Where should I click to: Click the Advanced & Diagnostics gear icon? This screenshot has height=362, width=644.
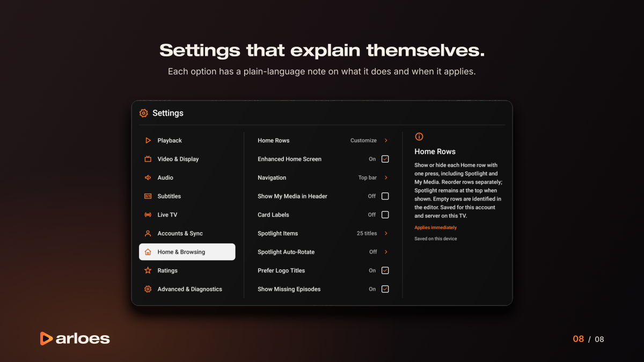tap(148, 289)
